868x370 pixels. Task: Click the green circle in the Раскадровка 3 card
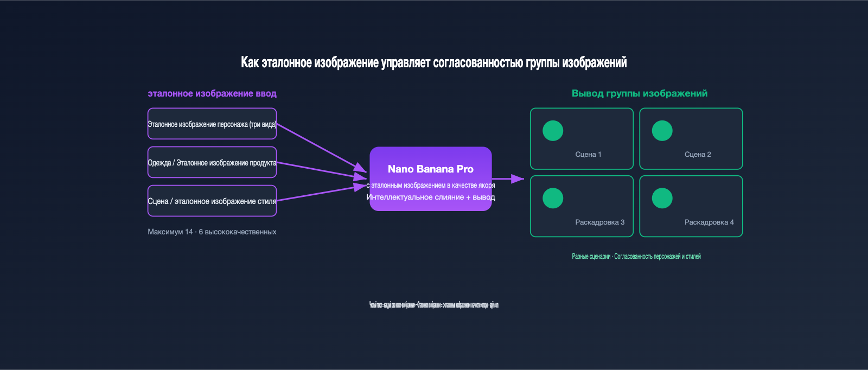[x=553, y=198]
